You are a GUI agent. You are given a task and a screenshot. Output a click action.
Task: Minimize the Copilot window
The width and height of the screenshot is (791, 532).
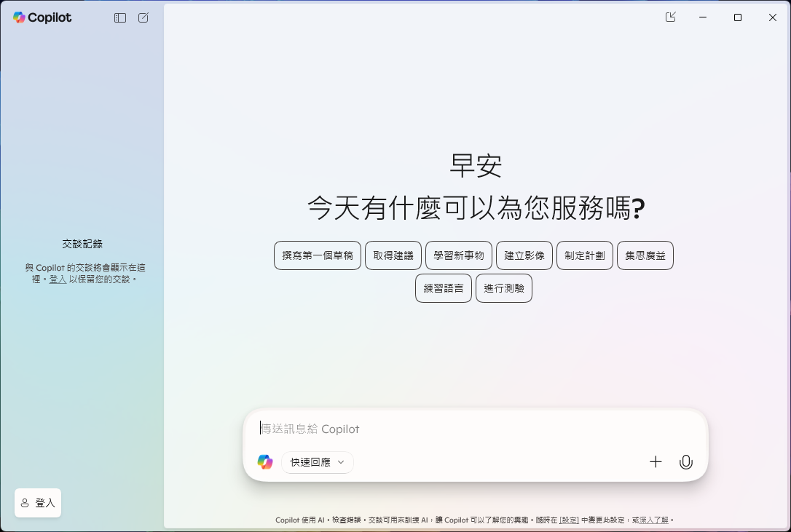click(703, 17)
